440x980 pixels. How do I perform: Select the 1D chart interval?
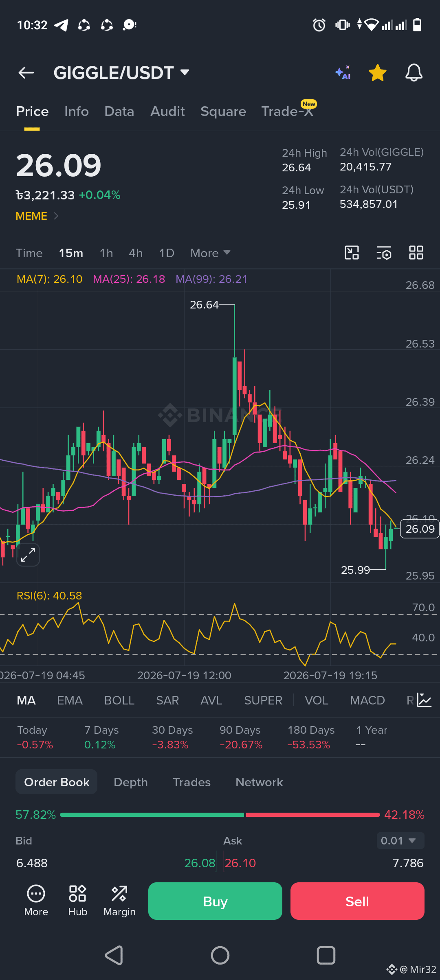click(x=167, y=253)
